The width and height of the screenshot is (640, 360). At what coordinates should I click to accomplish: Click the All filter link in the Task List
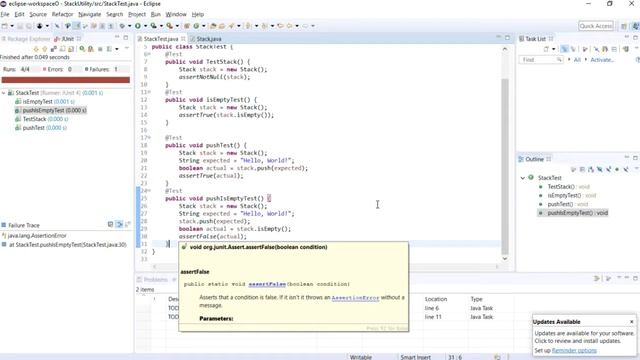coord(577,60)
